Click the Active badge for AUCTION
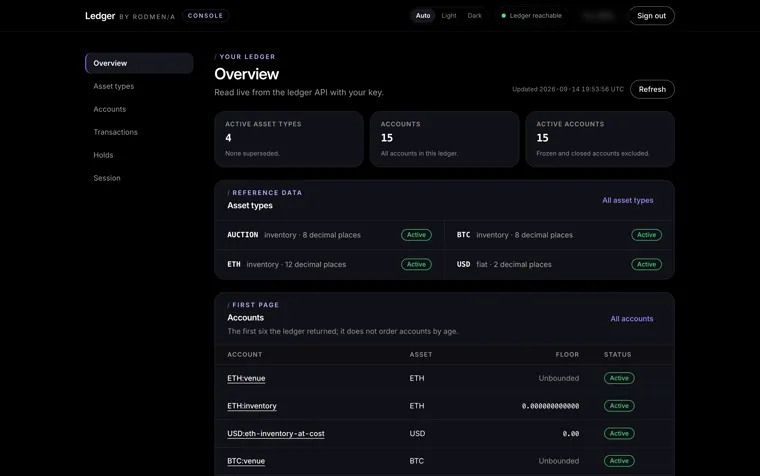Viewport: 760px width, 476px height. 416,235
